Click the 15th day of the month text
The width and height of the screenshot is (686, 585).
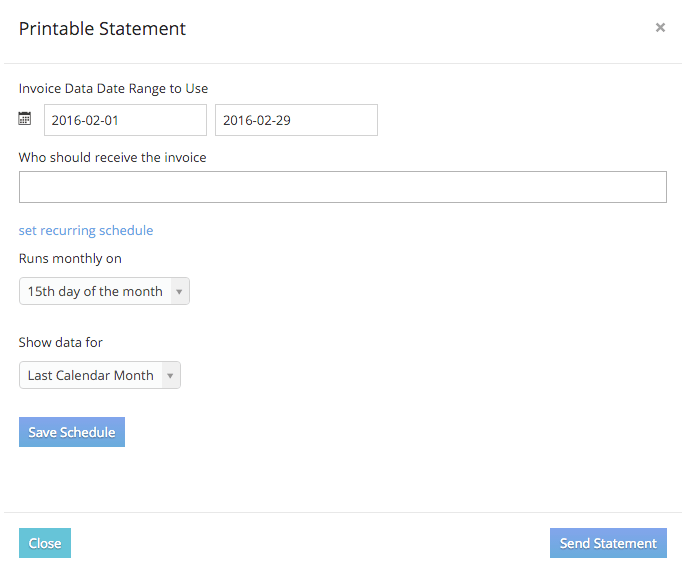tap(95, 291)
